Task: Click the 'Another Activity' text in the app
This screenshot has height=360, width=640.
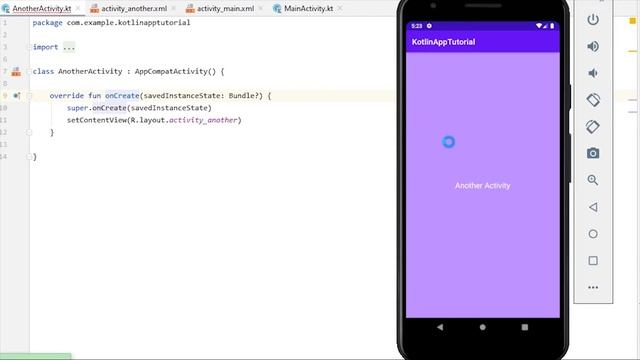Action: [482, 186]
